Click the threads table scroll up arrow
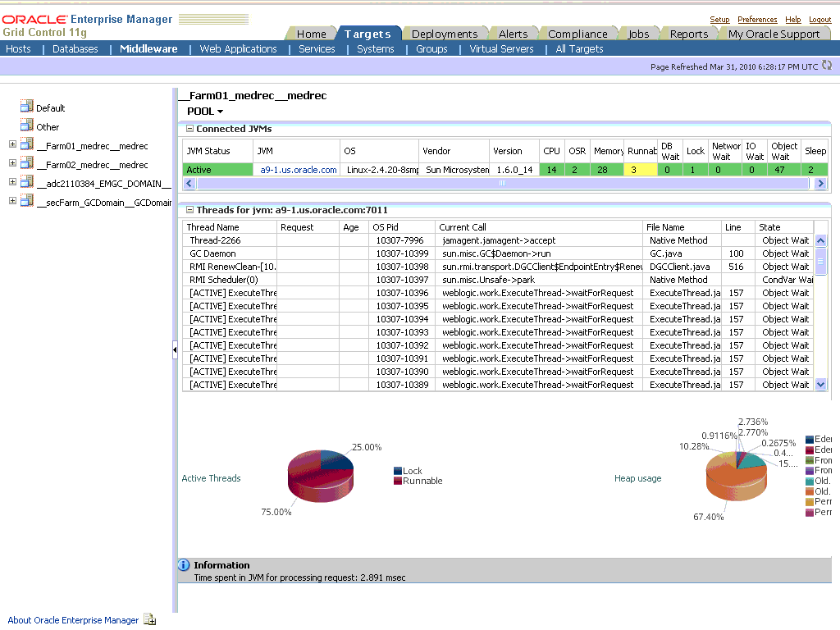Screen dimensions: 840x630 pos(820,240)
